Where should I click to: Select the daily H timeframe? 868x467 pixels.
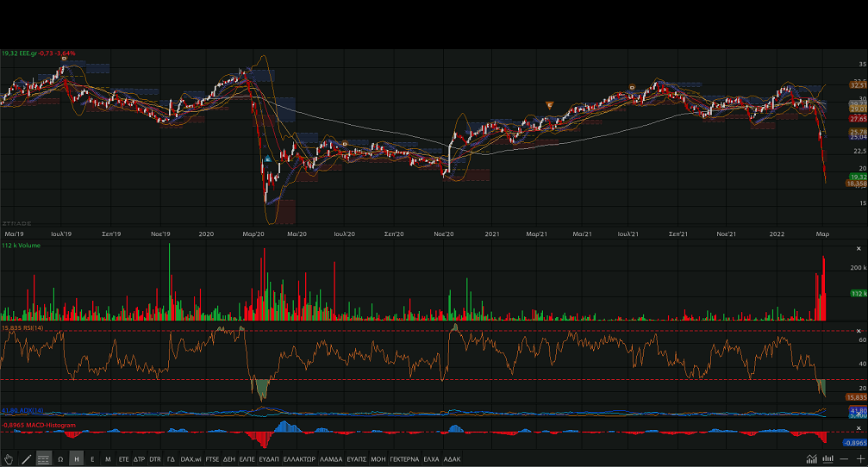pos(77,459)
